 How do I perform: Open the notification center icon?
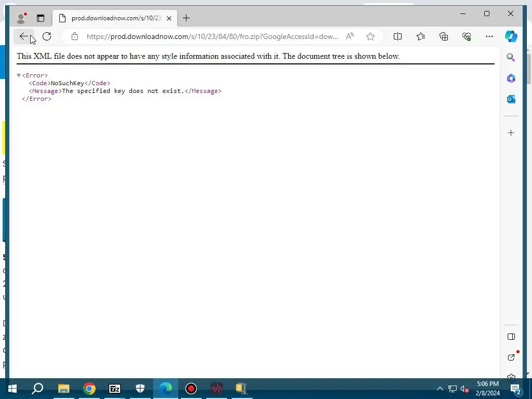coord(515,389)
